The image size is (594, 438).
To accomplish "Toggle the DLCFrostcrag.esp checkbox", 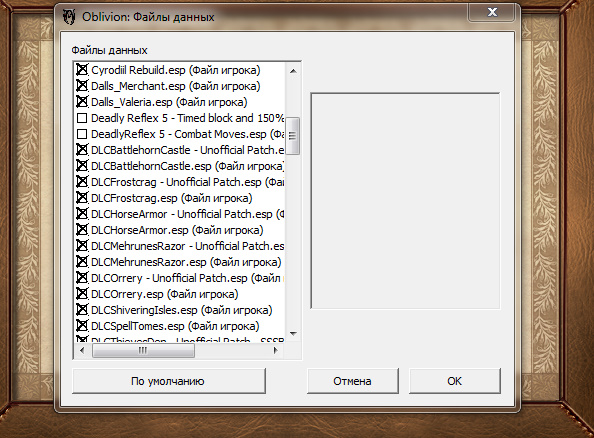I will point(82,198).
